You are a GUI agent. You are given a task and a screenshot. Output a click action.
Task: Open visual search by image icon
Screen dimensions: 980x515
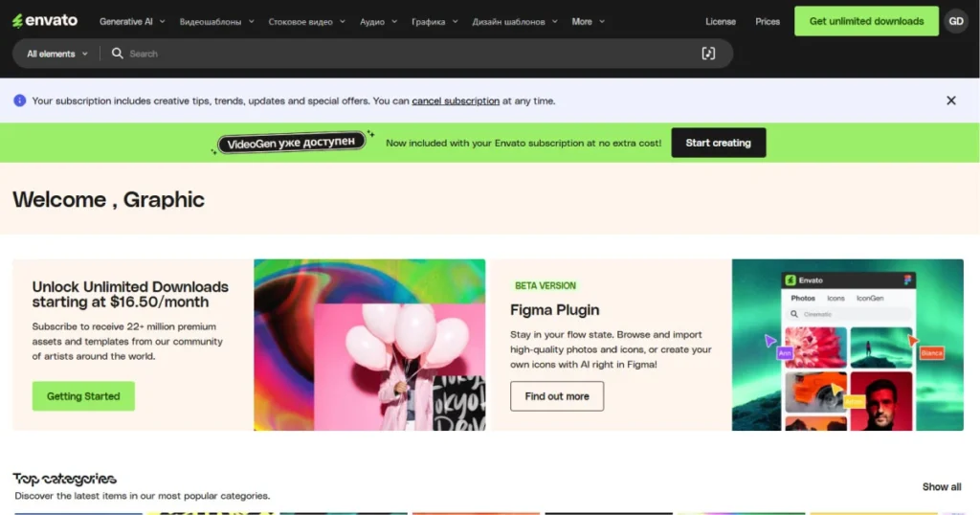point(707,54)
